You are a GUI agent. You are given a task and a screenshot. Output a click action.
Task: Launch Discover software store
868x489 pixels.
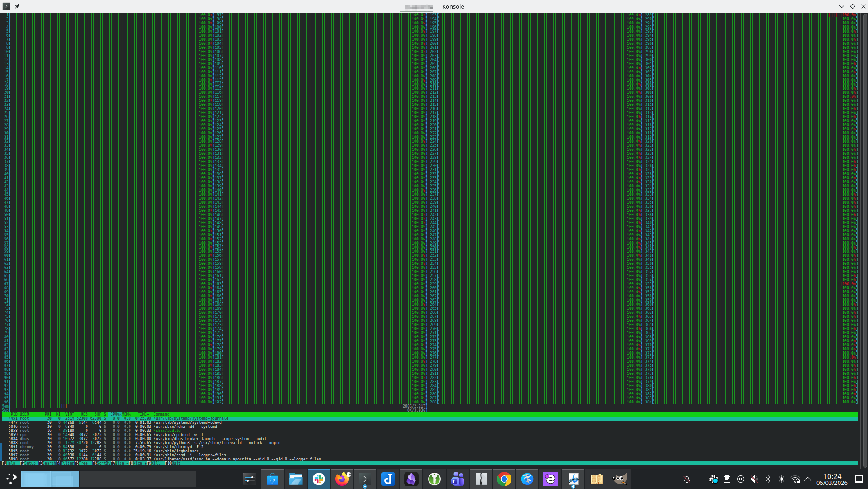pyautogui.click(x=272, y=479)
